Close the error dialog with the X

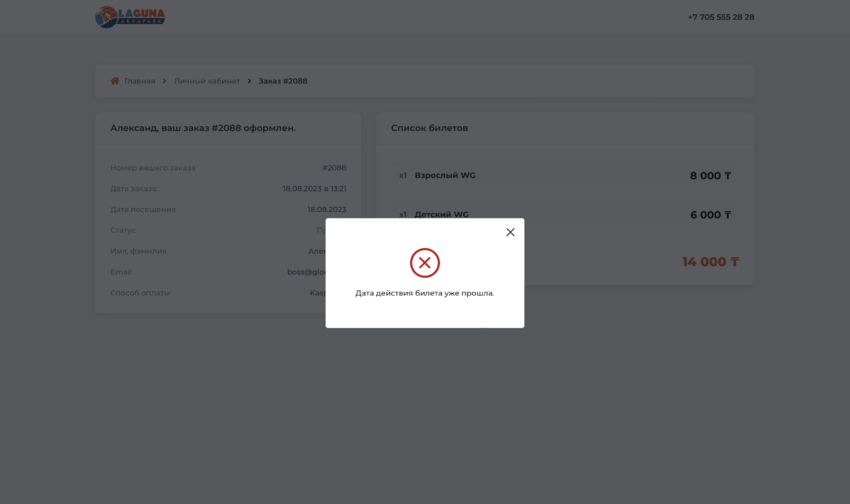(510, 232)
